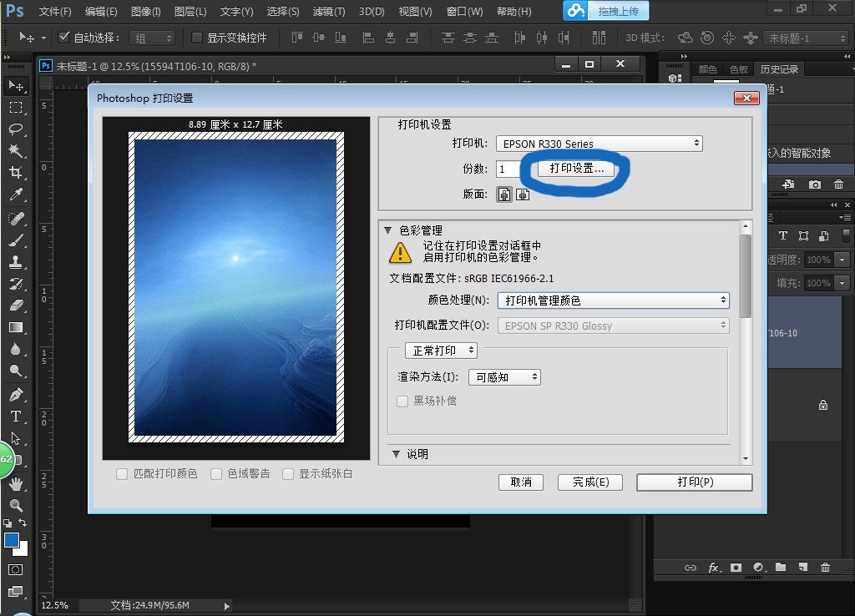
Task: Open the 打印机 dropdown showing EPSON R330 Series
Action: click(600, 144)
